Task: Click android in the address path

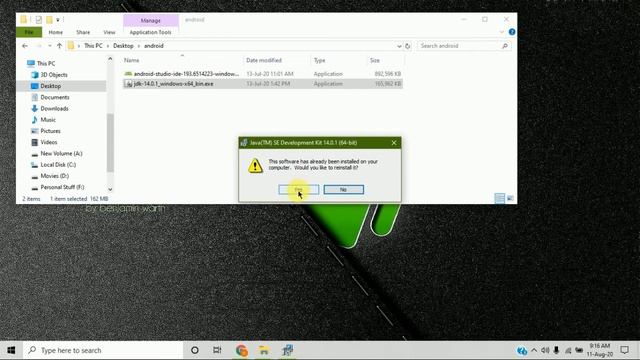Action: click(x=154, y=46)
